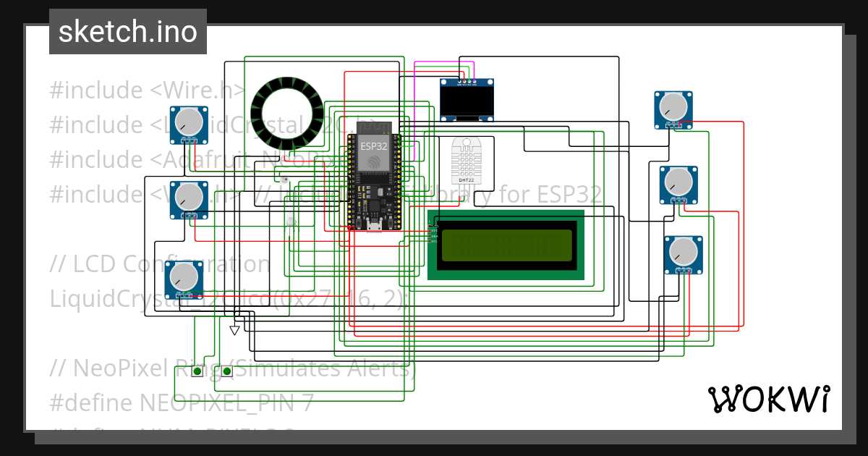
Task: Select the bottom-left potentiometer module
Action: coord(184,279)
